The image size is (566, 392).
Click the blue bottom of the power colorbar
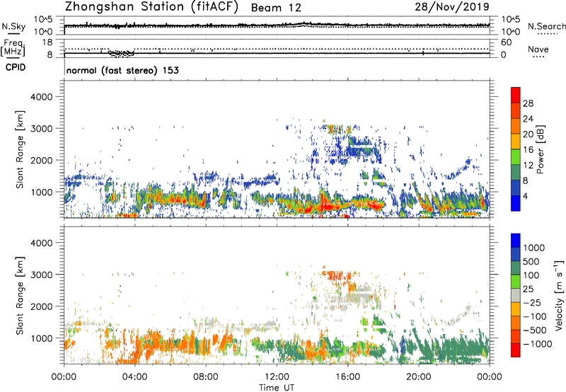pyautogui.click(x=516, y=203)
